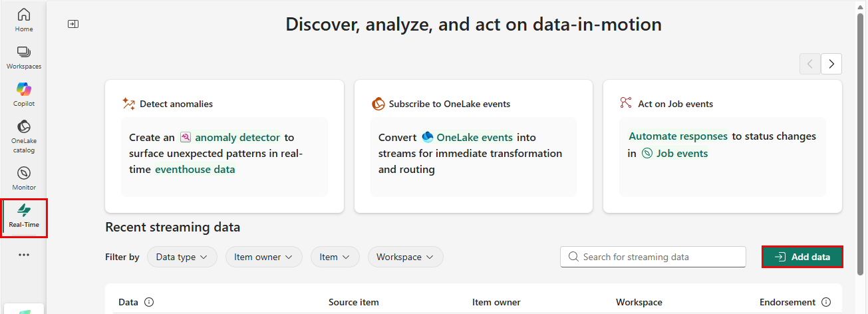The height and width of the screenshot is (314, 868).
Task: Open the Workspace filter dropdown
Action: coord(405,257)
